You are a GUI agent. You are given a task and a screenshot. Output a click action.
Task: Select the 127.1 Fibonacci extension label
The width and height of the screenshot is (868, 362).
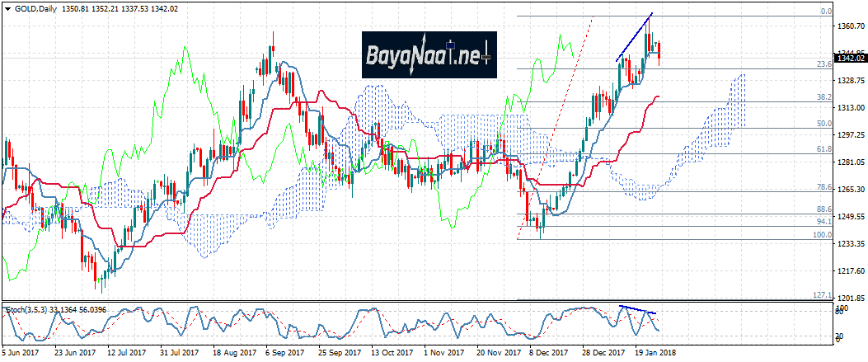point(821,294)
